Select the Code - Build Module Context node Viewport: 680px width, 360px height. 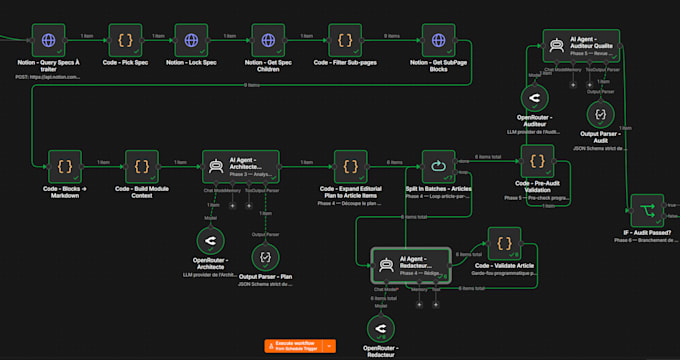point(142,167)
